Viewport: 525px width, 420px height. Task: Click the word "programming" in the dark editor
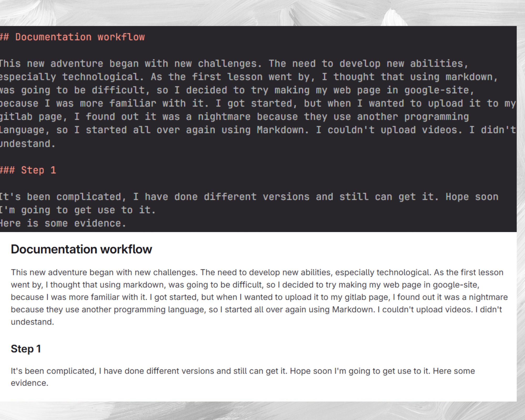(436, 117)
